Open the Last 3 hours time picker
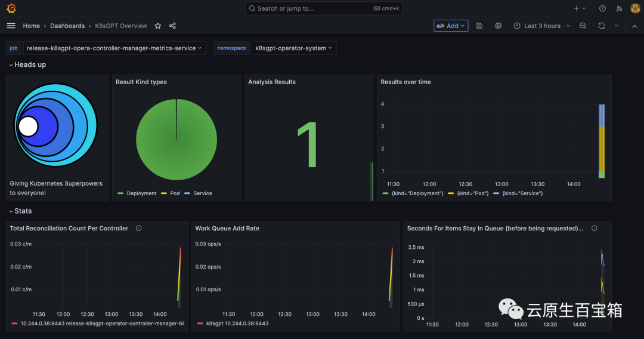Image resolution: width=644 pixels, height=339 pixels. coord(541,26)
